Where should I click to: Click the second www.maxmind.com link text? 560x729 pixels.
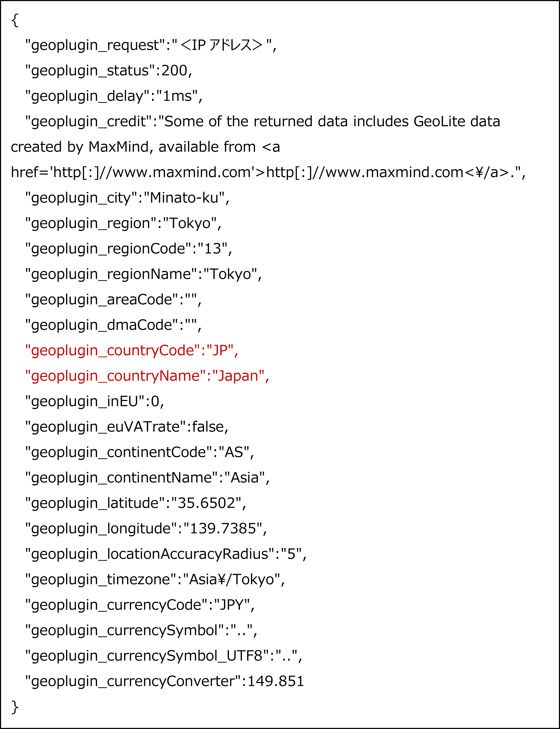[x=365, y=172]
